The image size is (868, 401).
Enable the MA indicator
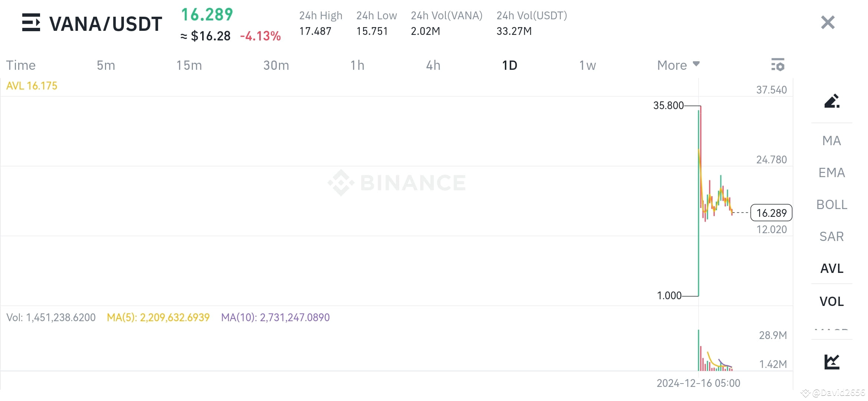click(832, 140)
